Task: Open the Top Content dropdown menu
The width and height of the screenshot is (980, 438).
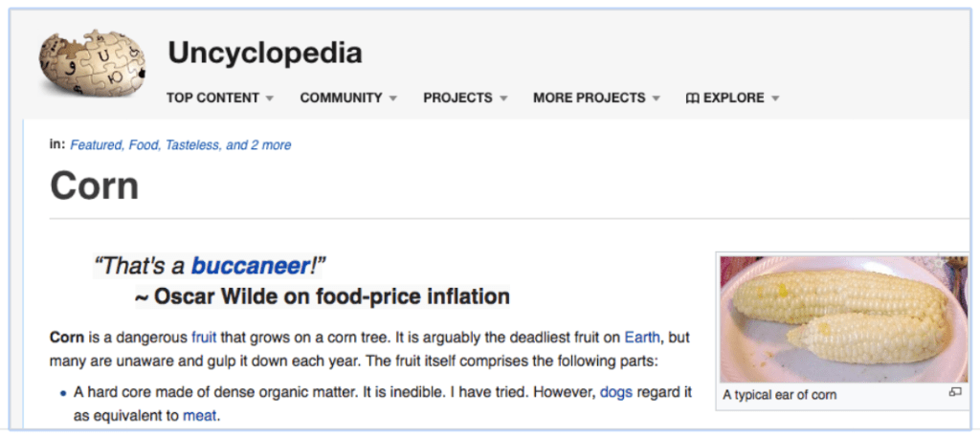Action: (219, 98)
